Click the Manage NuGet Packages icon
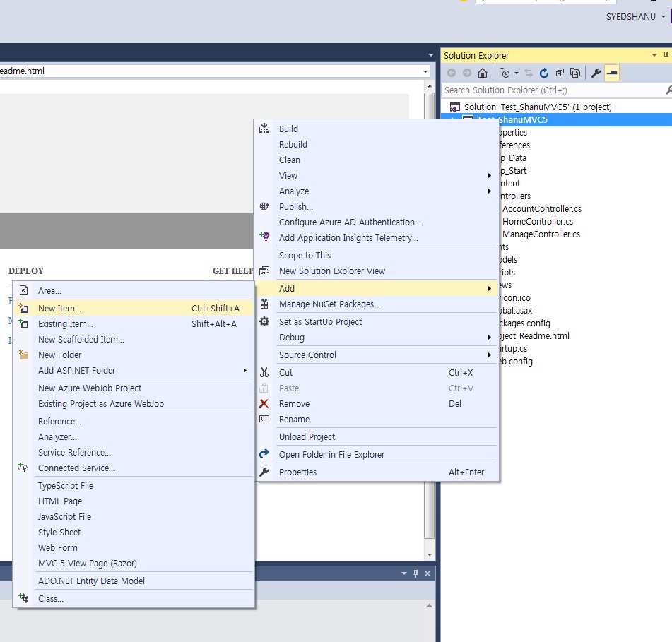The height and width of the screenshot is (642, 672). coord(264,304)
